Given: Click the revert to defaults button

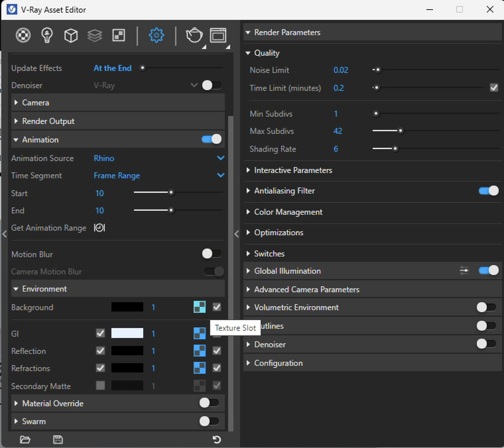Looking at the screenshot, I should (x=217, y=439).
